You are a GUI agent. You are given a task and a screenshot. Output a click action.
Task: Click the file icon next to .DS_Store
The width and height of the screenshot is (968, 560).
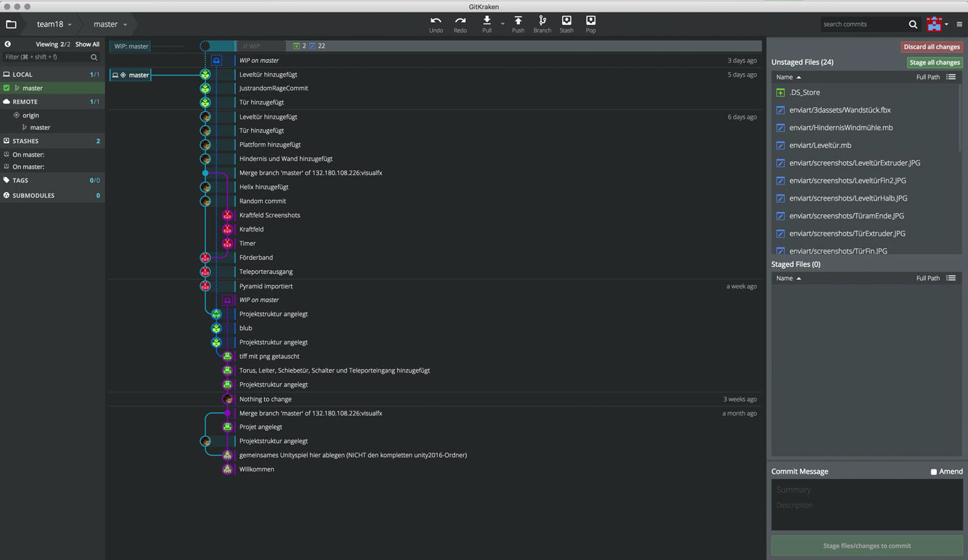coord(781,93)
